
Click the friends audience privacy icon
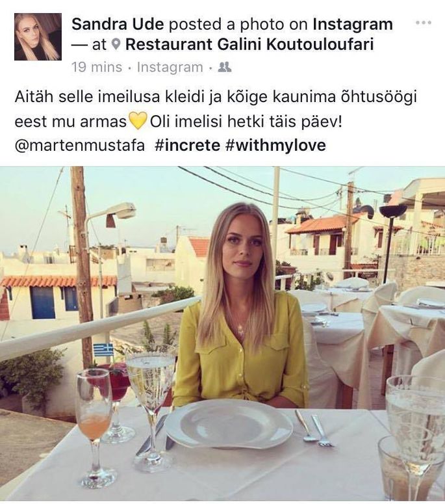coord(224,67)
